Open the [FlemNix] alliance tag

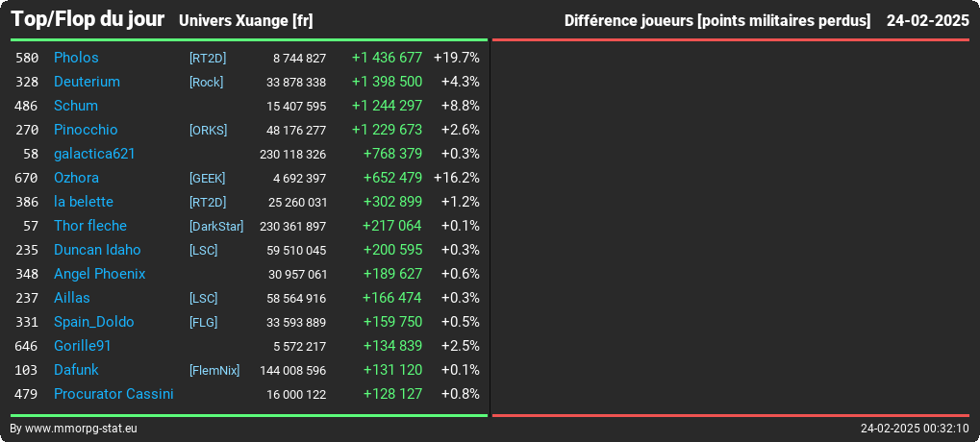pos(214,371)
